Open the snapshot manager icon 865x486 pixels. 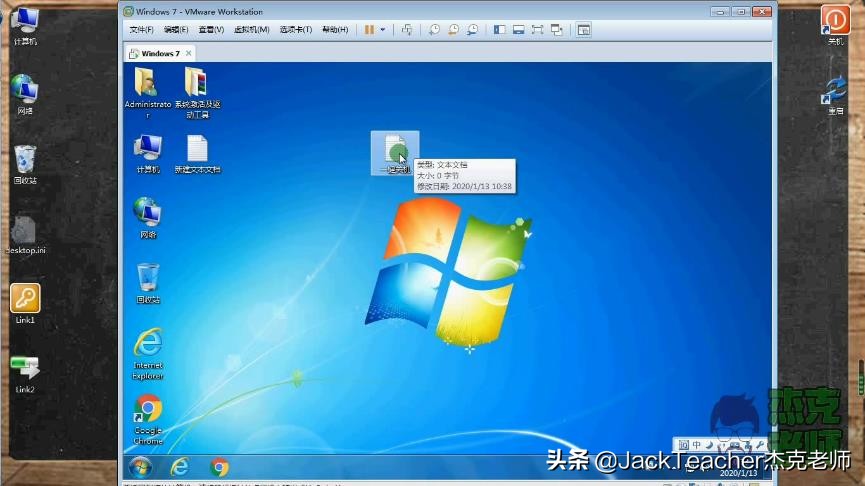pyautogui.click(x=473, y=30)
